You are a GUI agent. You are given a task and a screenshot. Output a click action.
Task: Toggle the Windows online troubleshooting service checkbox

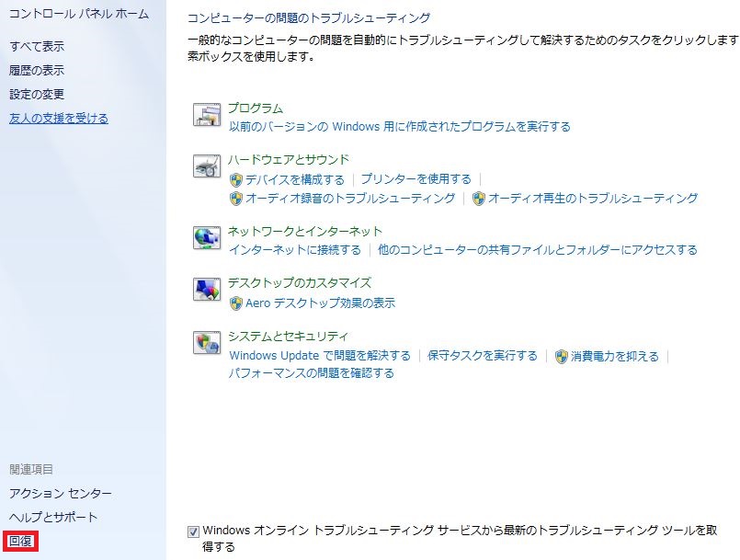[x=193, y=531]
